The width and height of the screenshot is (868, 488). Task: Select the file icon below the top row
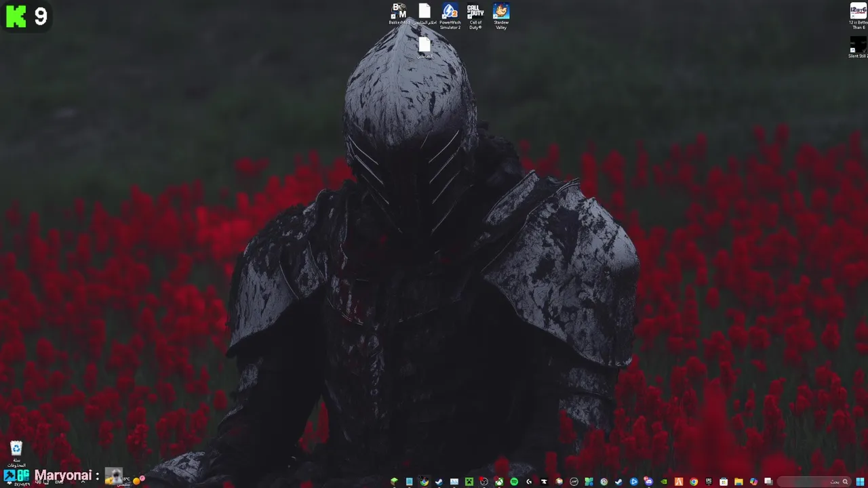point(425,47)
